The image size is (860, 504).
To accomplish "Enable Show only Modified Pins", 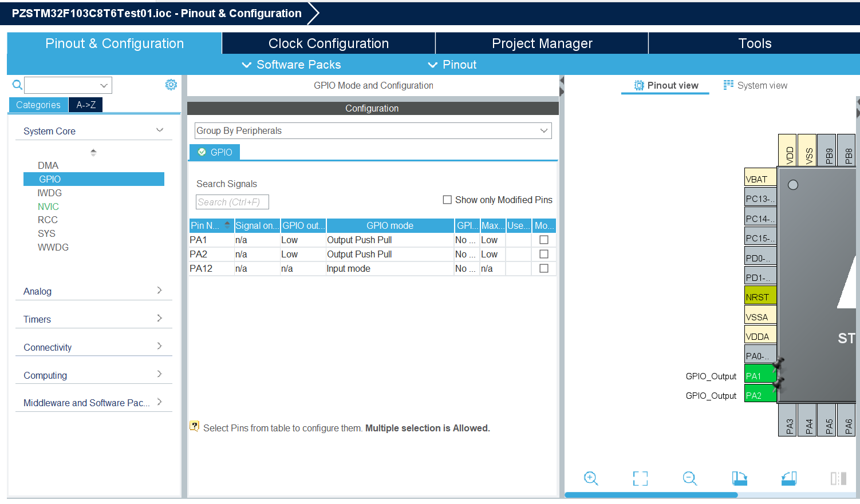I will point(447,200).
